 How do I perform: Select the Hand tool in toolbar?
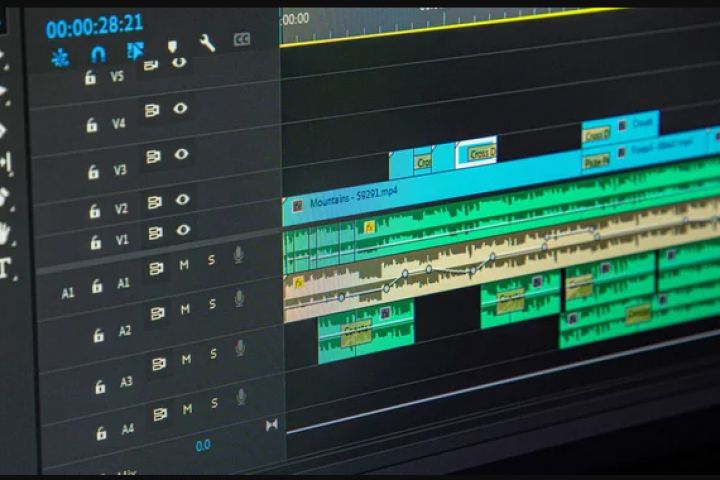[x=4, y=233]
